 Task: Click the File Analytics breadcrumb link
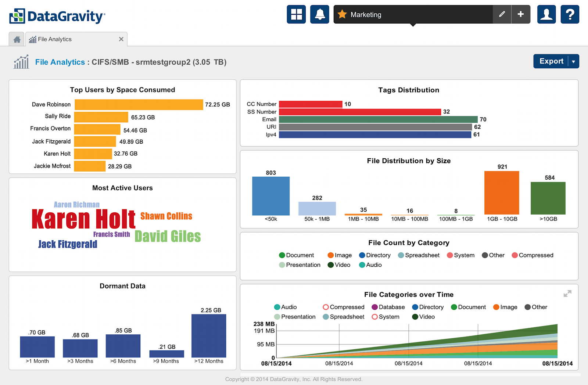[60, 62]
